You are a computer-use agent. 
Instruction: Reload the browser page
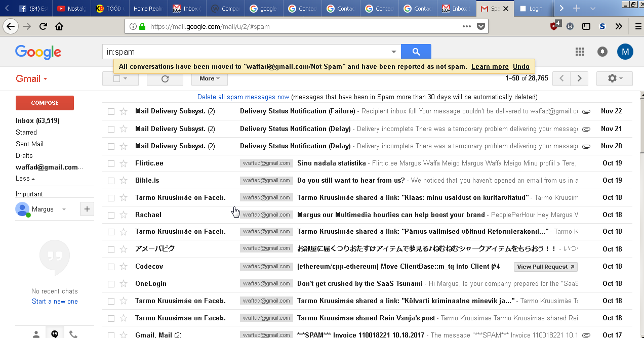[43, 26]
